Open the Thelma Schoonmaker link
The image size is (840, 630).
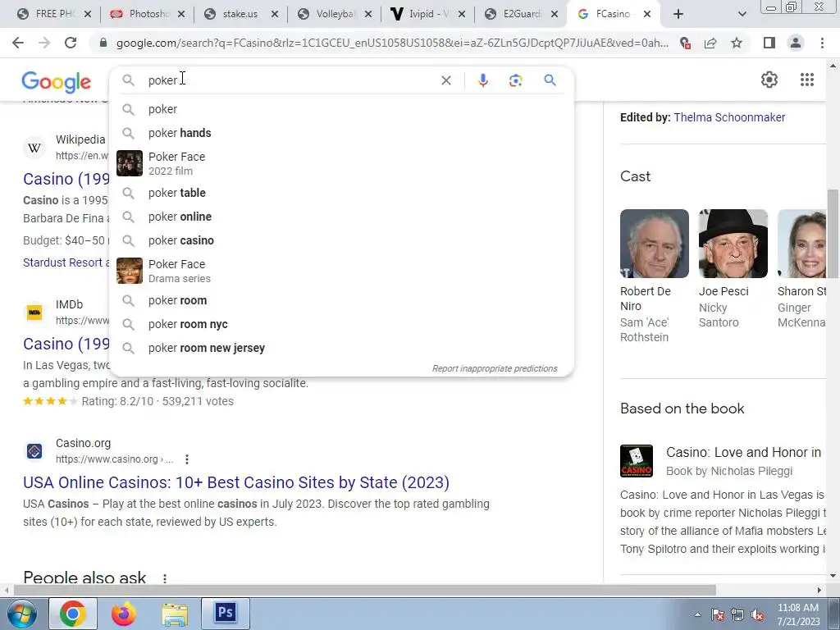click(x=729, y=117)
